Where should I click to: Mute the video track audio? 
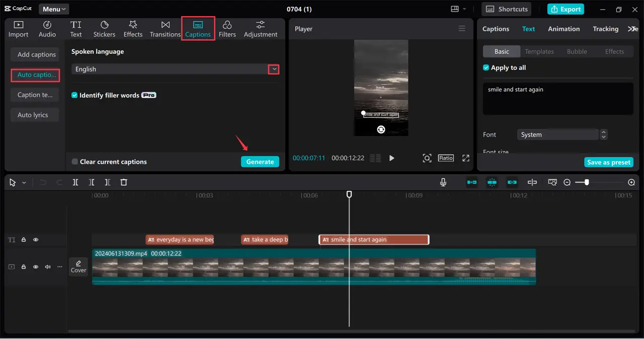pos(48,266)
